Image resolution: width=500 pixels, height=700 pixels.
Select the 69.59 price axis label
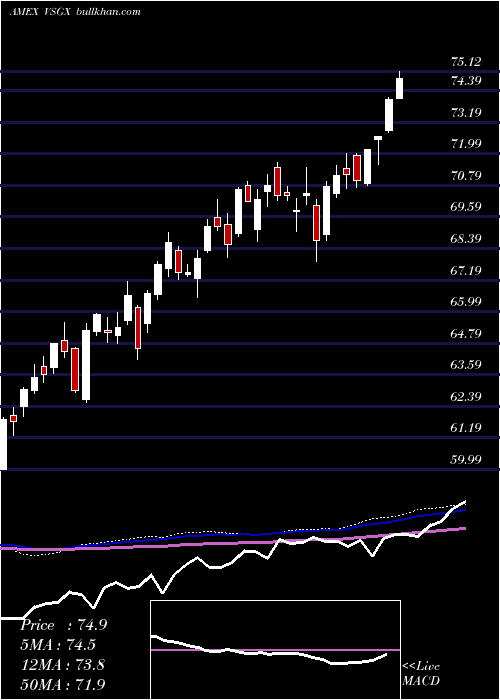466,207
